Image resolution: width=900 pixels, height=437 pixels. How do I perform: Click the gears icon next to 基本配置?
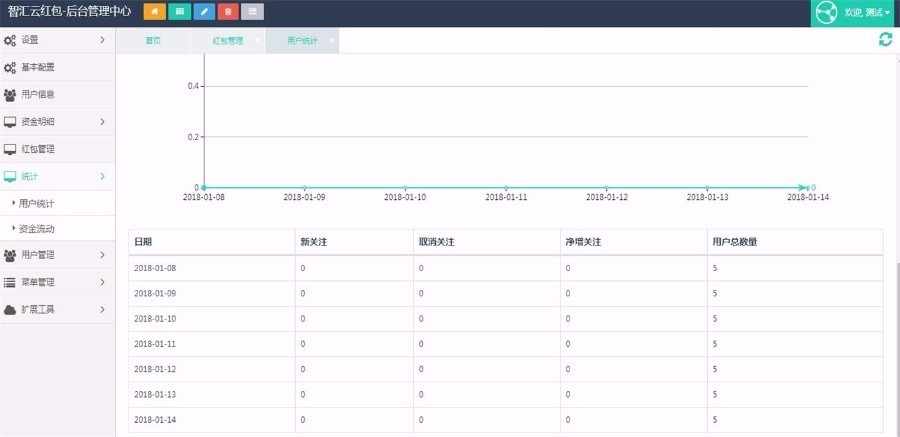(x=10, y=68)
